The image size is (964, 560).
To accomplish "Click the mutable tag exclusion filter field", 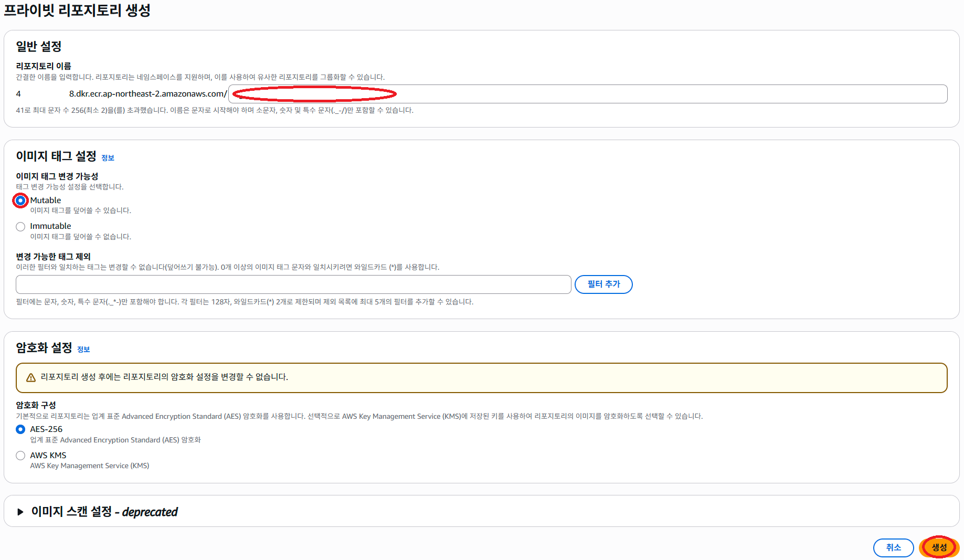I will (293, 284).
